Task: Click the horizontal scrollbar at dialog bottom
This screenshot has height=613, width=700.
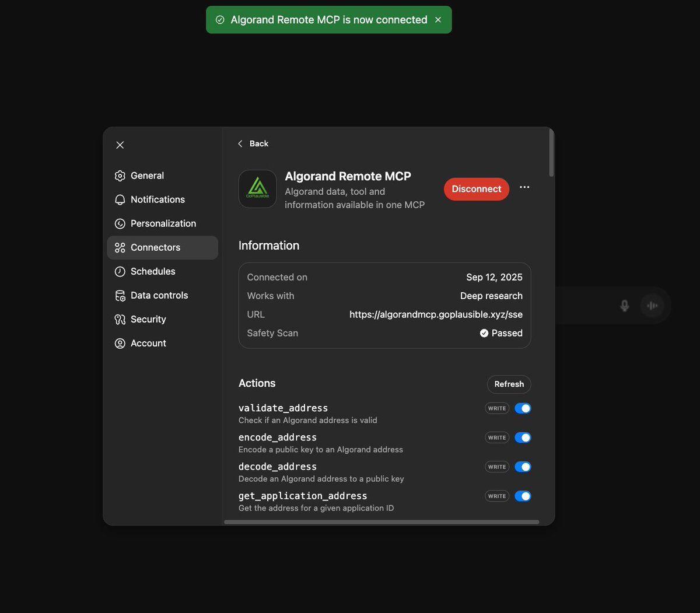Action: tap(381, 522)
